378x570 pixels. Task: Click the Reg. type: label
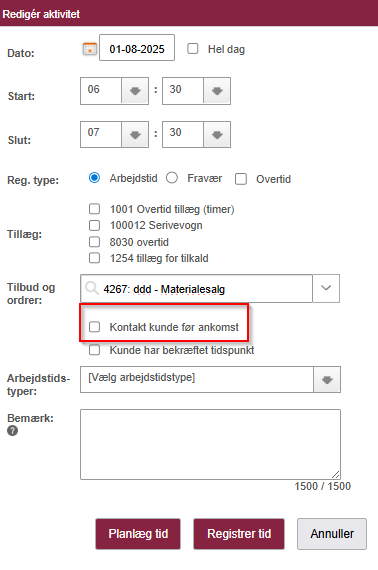coord(33,180)
